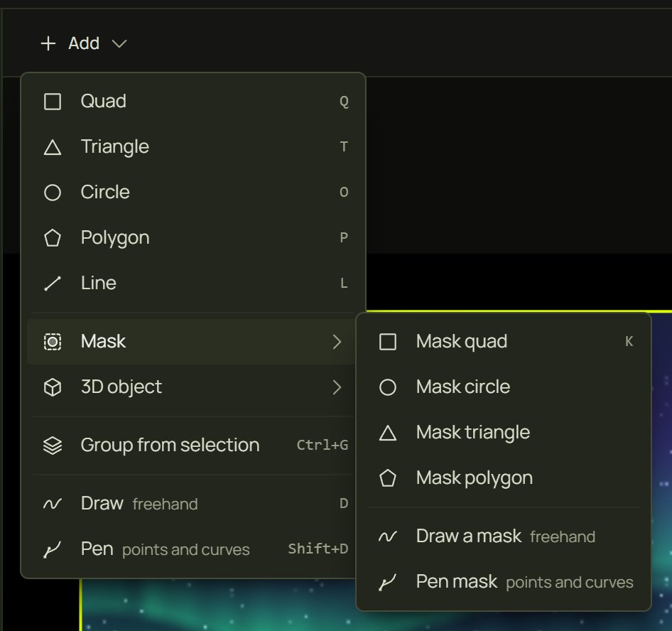This screenshot has height=631, width=672.
Task: Choose Line from the menu
Action: (x=193, y=284)
